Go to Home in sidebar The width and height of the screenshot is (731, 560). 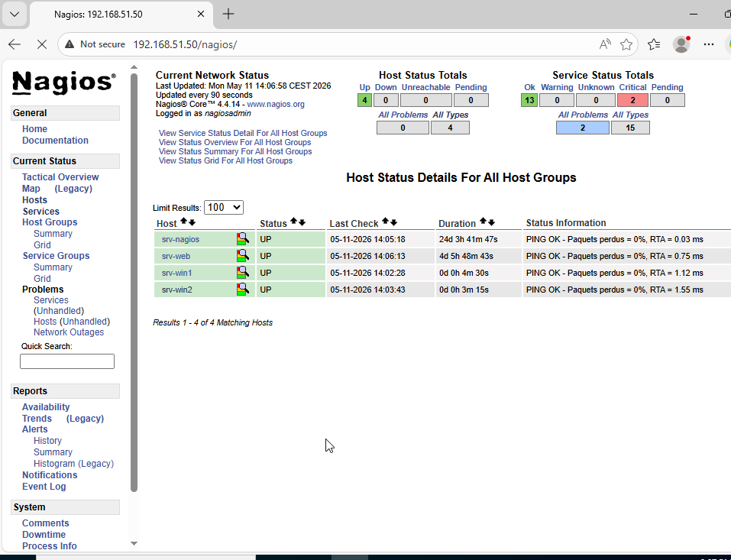point(34,128)
